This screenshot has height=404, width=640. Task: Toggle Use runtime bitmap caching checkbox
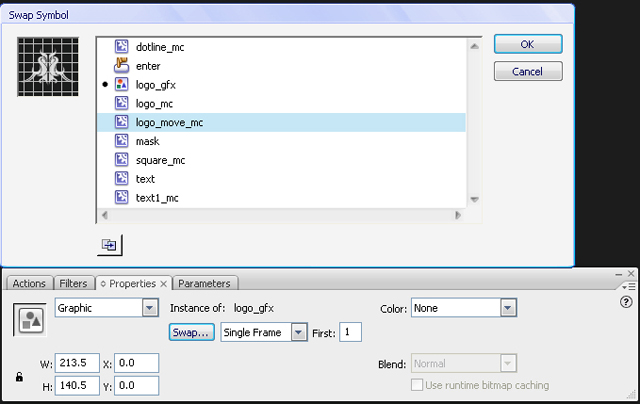[417, 385]
